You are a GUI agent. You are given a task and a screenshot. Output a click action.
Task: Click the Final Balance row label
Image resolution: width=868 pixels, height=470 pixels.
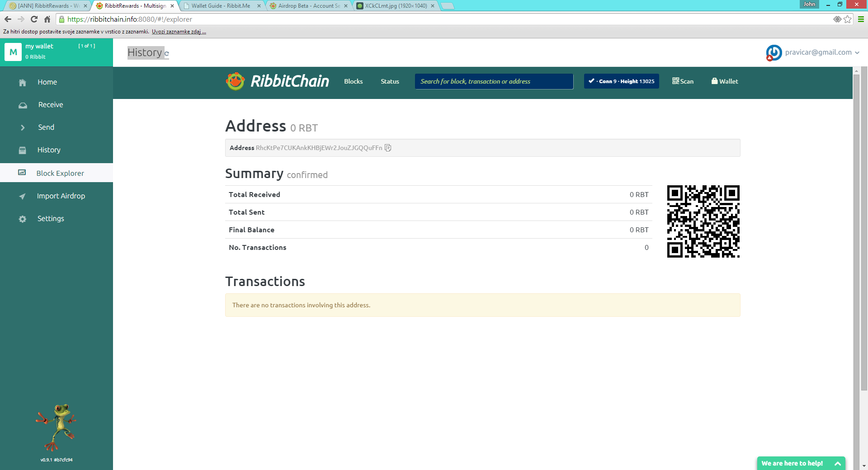click(251, 230)
